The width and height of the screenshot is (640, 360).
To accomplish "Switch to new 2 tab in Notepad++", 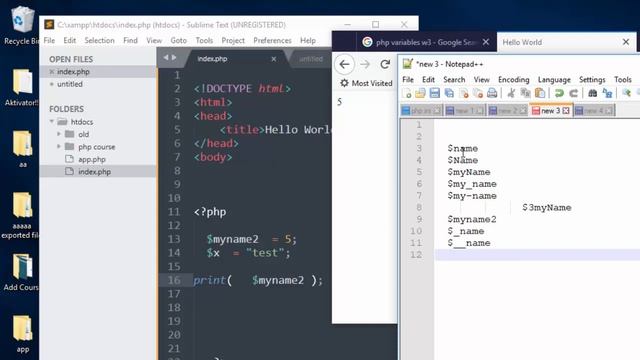I will pos(508,111).
